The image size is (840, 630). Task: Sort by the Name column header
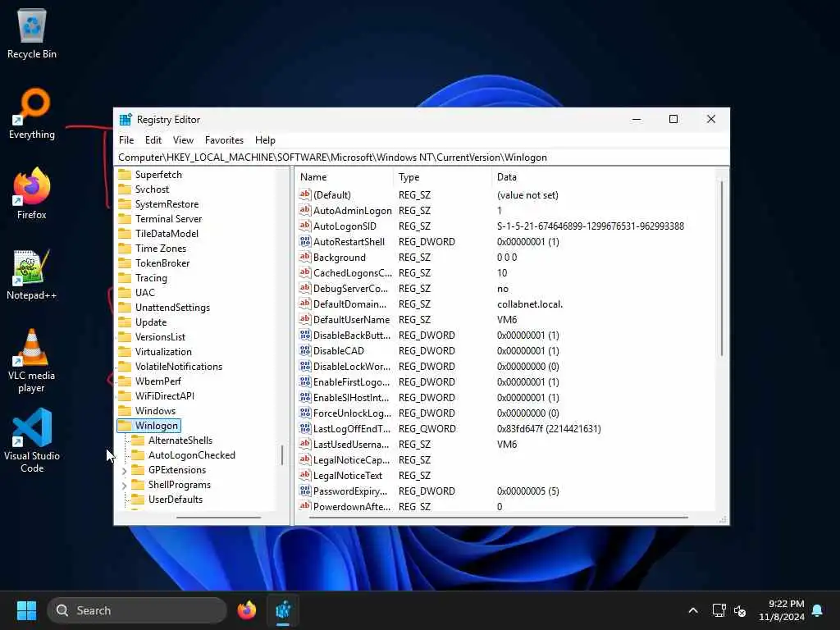click(344, 177)
